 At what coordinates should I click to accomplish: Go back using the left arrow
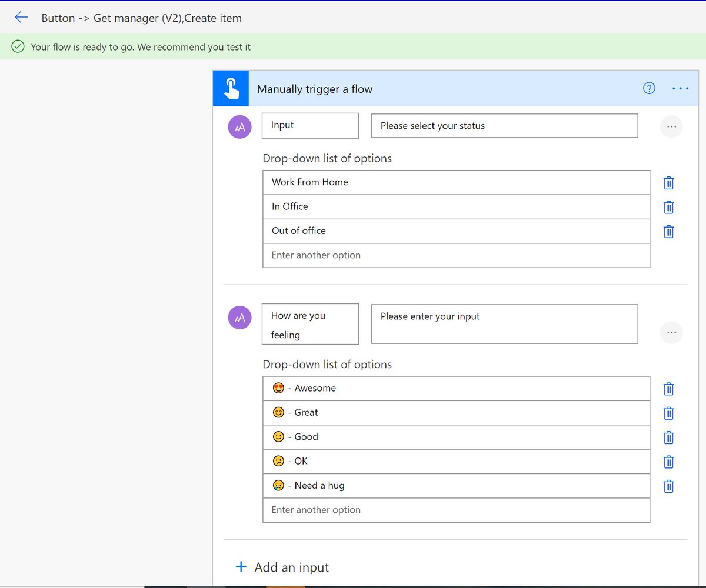click(x=21, y=18)
